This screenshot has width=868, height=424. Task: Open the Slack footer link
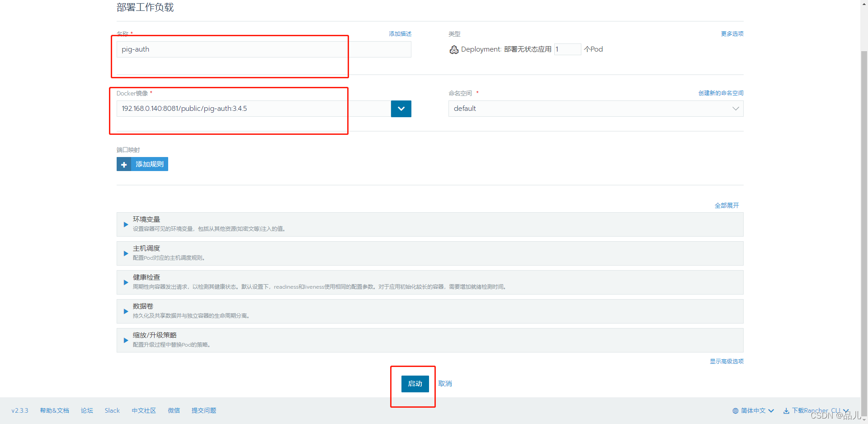(112, 411)
